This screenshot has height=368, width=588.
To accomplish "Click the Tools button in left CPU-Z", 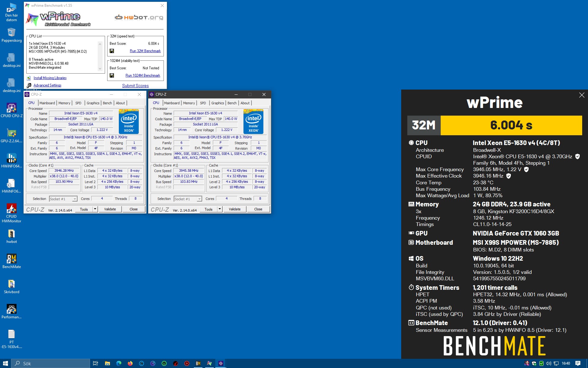I will click(84, 209).
